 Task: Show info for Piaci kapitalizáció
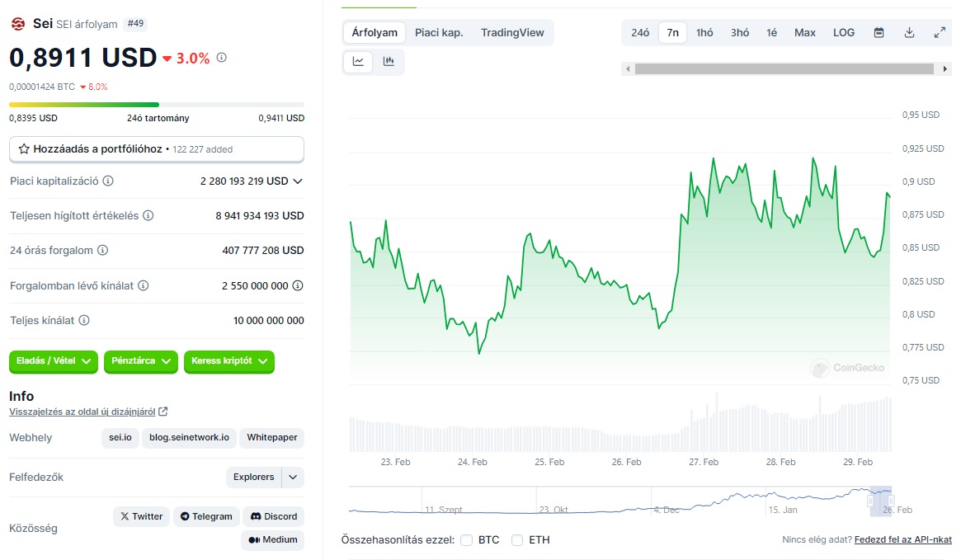tap(108, 181)
